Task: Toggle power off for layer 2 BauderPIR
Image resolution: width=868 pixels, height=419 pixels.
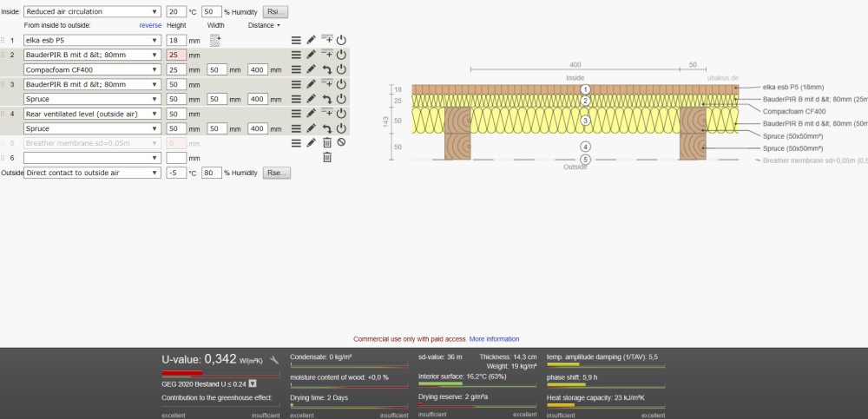Action: click(341, 55)
